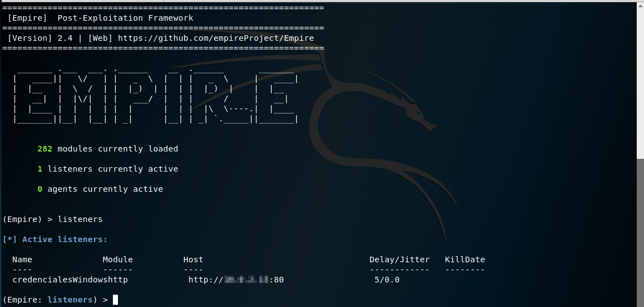The image size is (644, 307).
Task: Click the credencialesWindowshttp listener name
Action: point(70,280)
